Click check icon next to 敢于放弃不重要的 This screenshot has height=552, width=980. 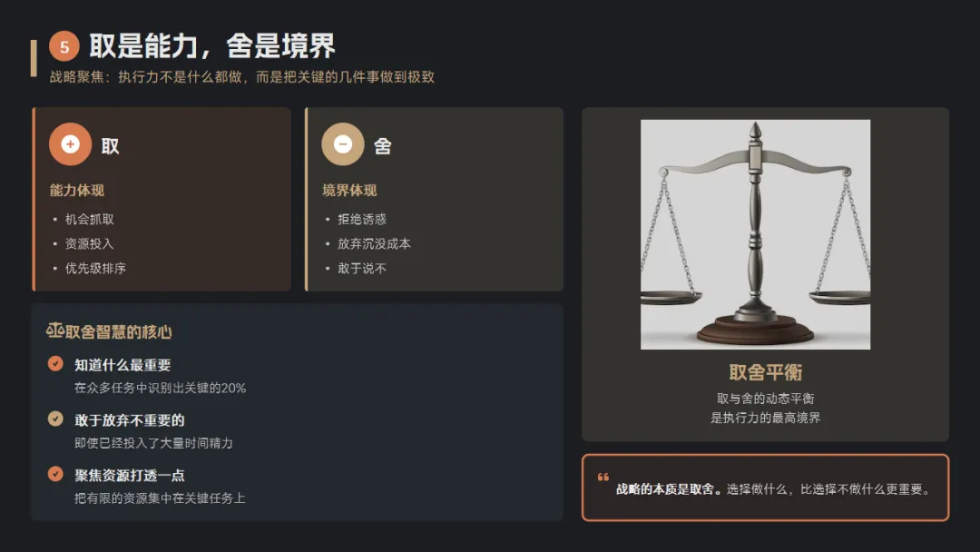pyautogui.click(x=56, y=419)
